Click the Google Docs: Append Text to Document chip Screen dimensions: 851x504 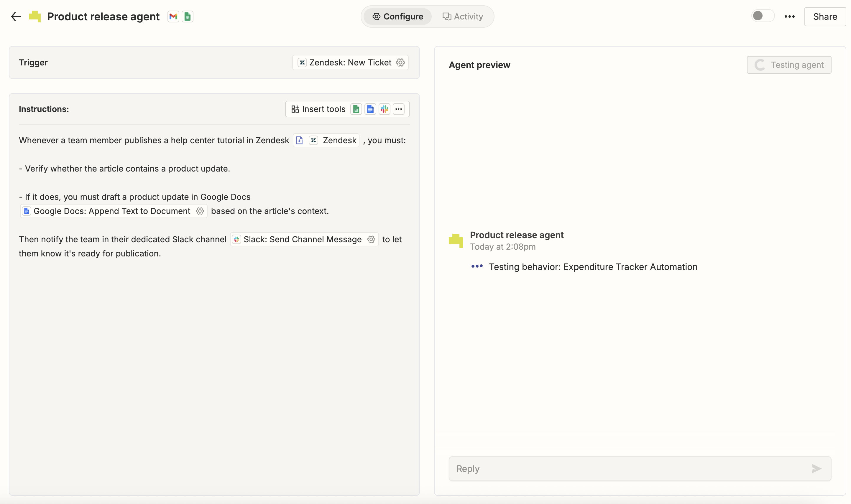114,211
